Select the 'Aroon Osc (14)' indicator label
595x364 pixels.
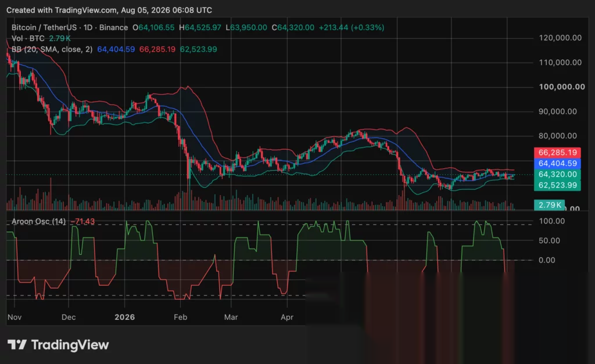pos(39,221)
